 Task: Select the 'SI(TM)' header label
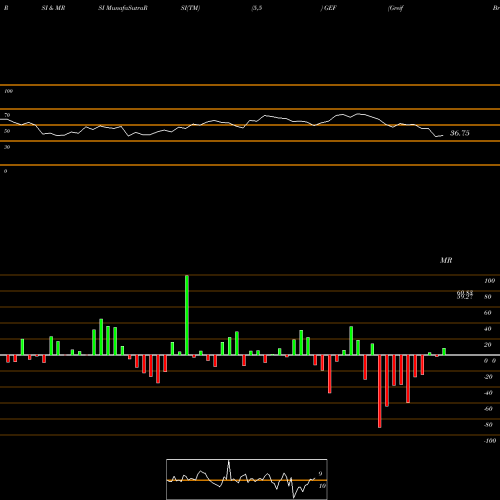point(190,8)
